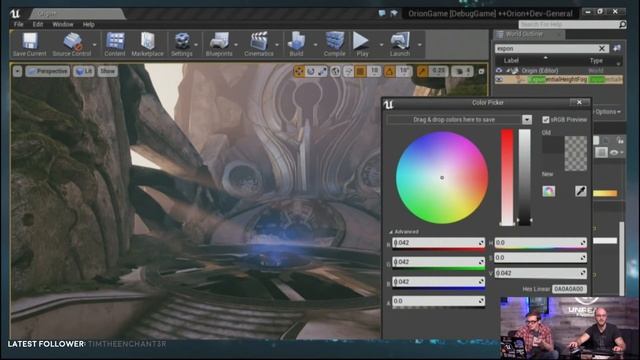Click the color wheel mode icon under New

click(549, 191)
